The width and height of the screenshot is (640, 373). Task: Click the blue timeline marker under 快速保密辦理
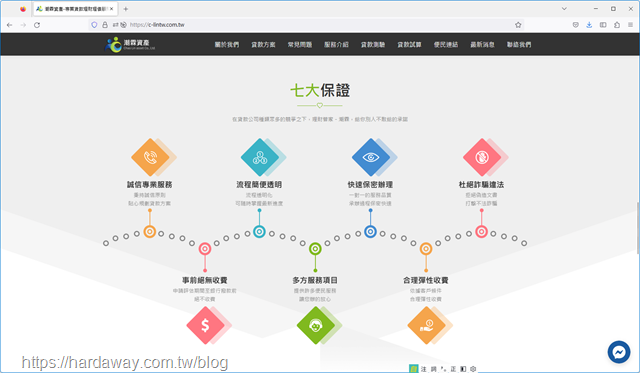[370, 232]
